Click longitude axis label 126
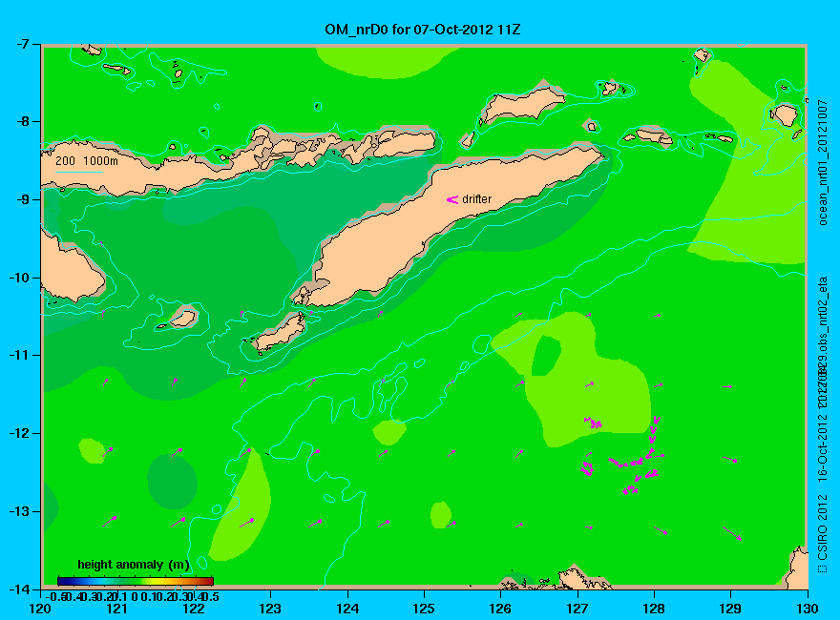Image resolution: width=840 pixels, height=620 pixels. point(501,609)
